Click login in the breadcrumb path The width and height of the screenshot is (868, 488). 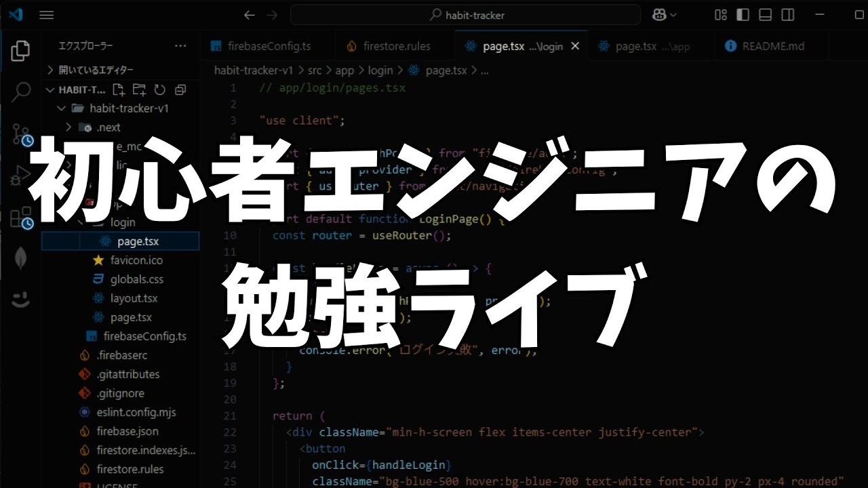pos(380,70)
